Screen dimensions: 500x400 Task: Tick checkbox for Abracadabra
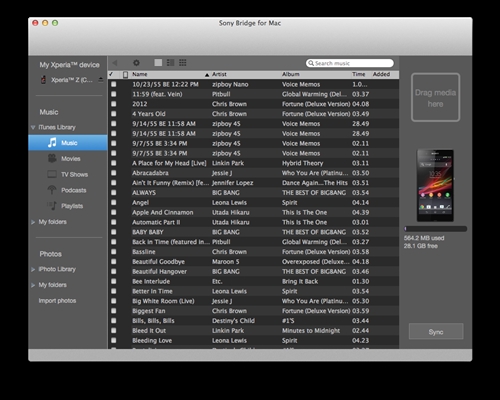click(x=114, y=173)
